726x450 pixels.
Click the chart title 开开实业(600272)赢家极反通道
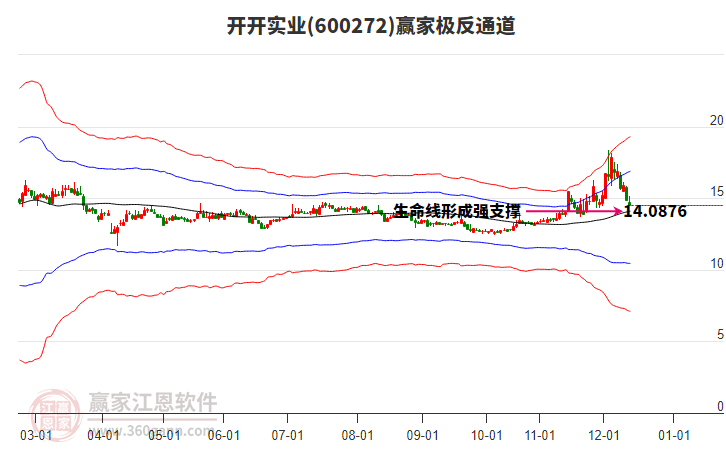(x=371, y=26)
